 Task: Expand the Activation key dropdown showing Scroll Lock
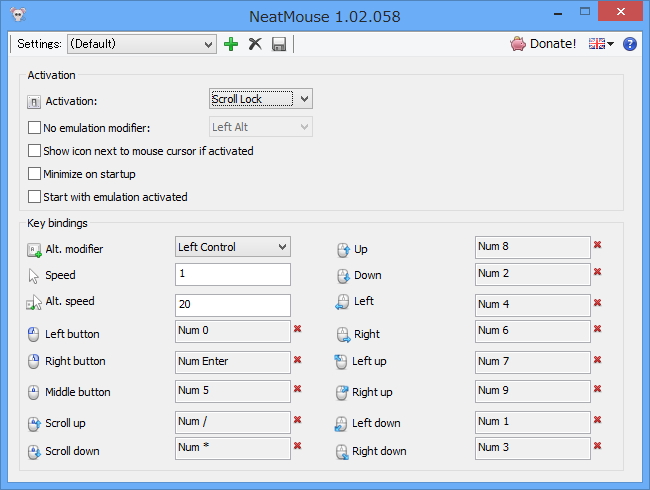click(x=261, y=99)
